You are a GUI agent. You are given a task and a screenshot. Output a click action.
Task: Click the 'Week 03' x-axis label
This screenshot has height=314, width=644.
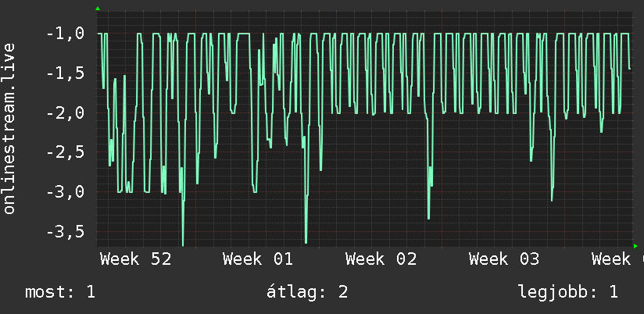coord(504,259)
